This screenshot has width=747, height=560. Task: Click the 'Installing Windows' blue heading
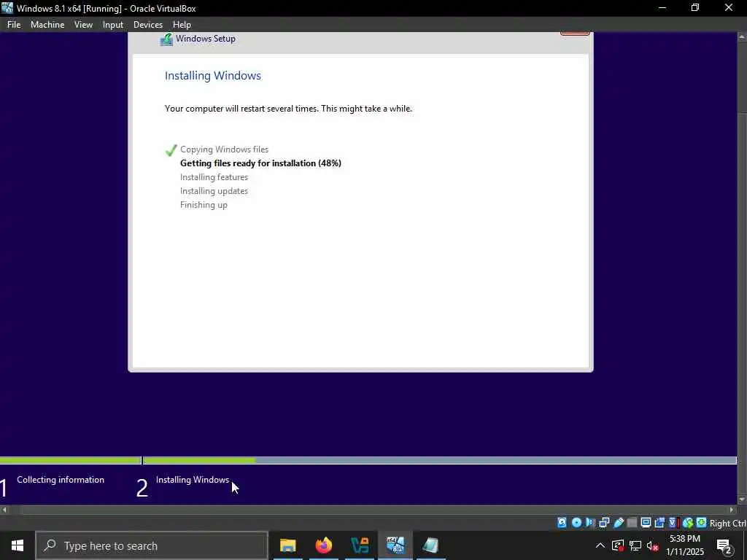pos(213,76)
